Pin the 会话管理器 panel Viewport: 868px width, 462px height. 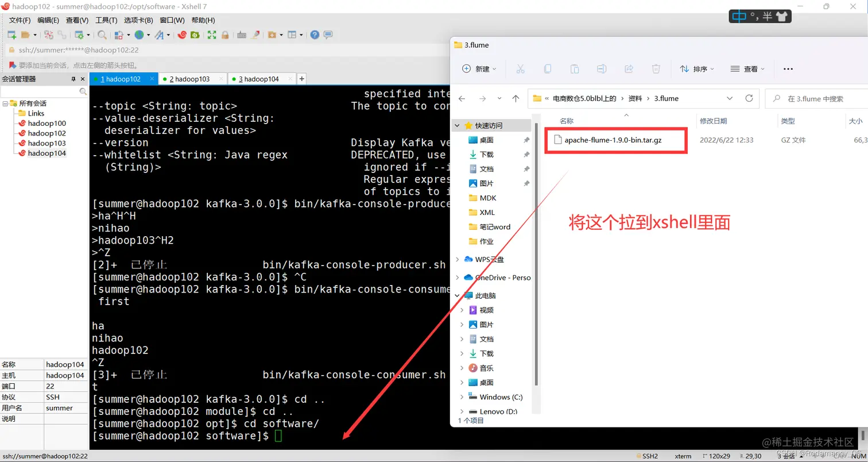tap(73, 79)
